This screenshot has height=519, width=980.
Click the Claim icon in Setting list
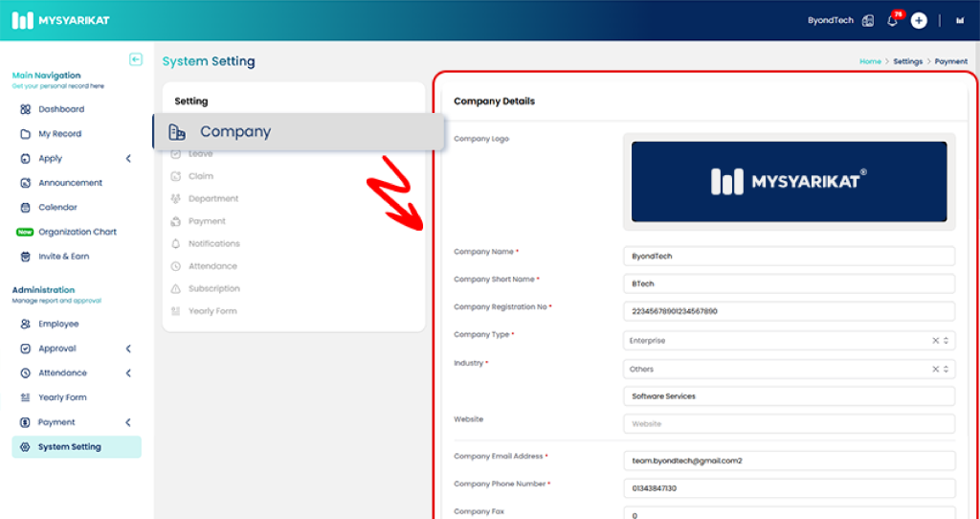click(x=176, y=176)
